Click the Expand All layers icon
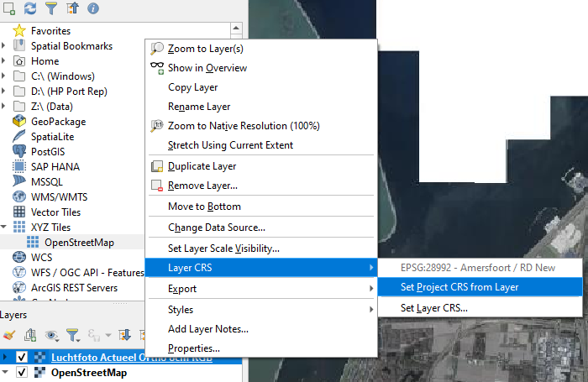Image resolution: width=588 pixels, height=382 pixels. click(x=124, y=335)
